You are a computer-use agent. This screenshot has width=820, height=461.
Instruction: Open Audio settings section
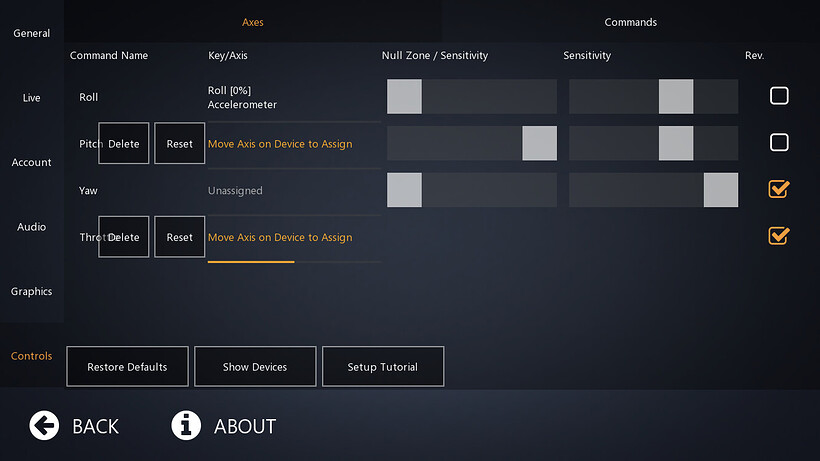[x=31, y=227]
